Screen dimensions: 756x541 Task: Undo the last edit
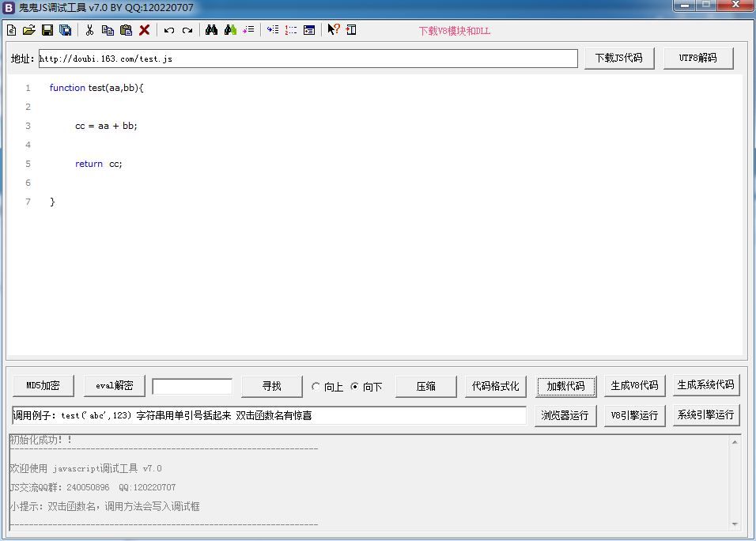[168, 30]
